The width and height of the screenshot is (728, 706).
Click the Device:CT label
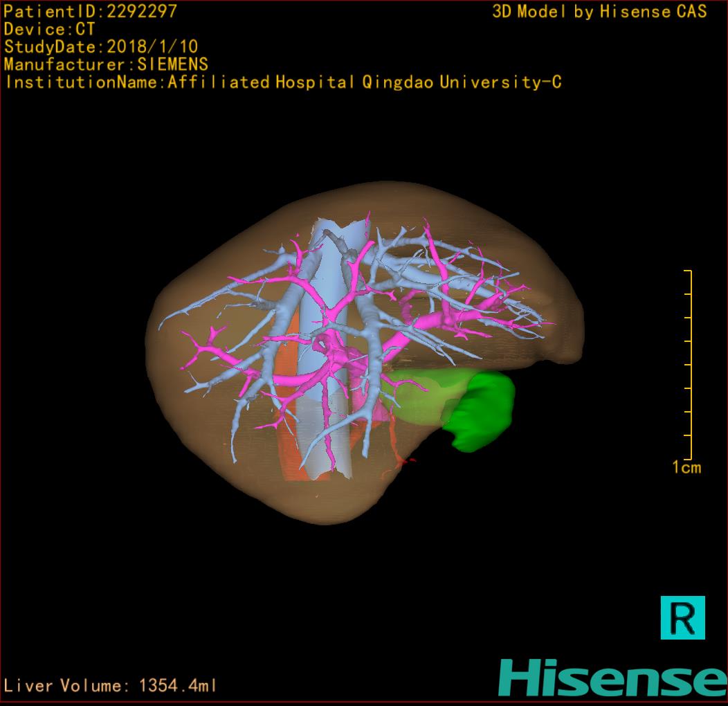(x=49, y=29)
